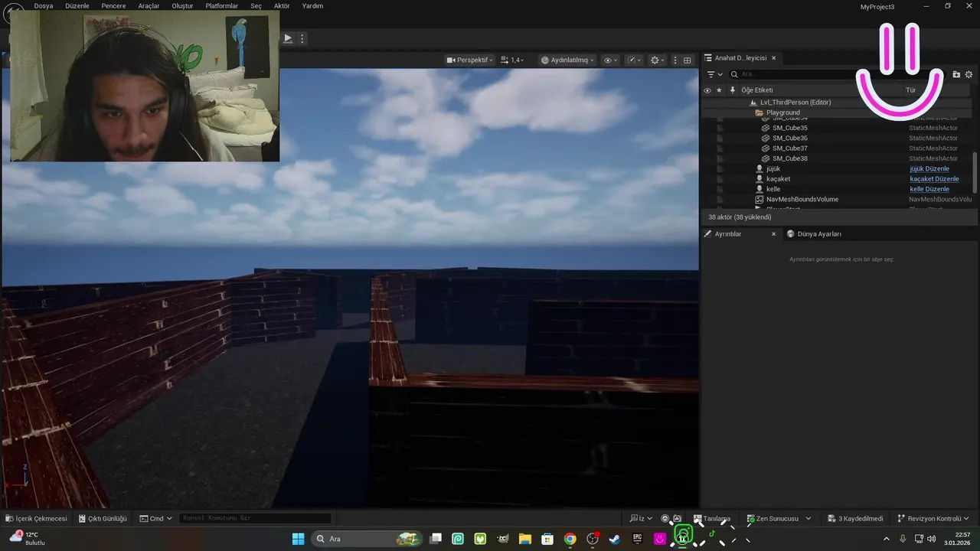Select the Playground folder in outliner
Viewport: 980px width, 551px height.
782,112
